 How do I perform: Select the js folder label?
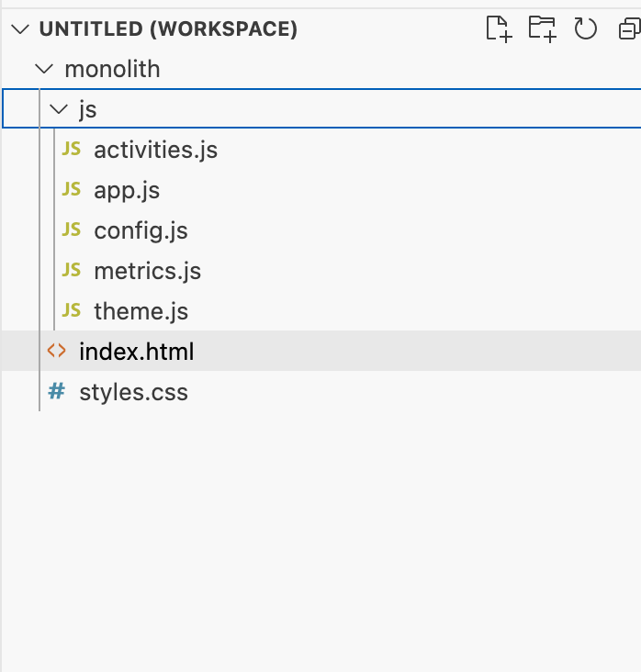(88, 110)
